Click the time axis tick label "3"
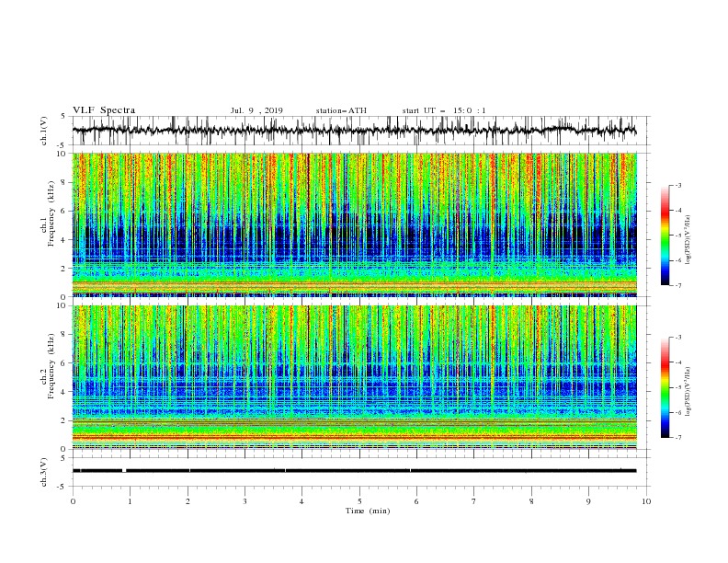The width and height of the screenshot is (728, 563). (245, 501)
